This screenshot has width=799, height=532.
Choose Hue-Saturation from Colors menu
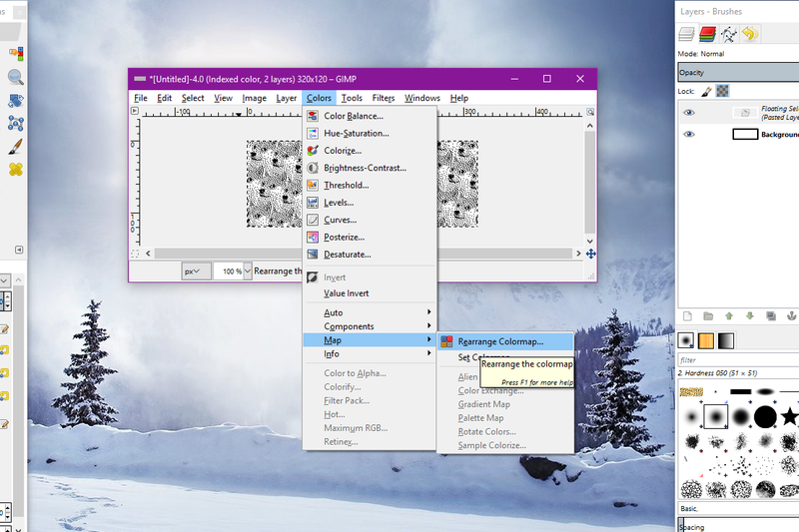tap(356, 133)
